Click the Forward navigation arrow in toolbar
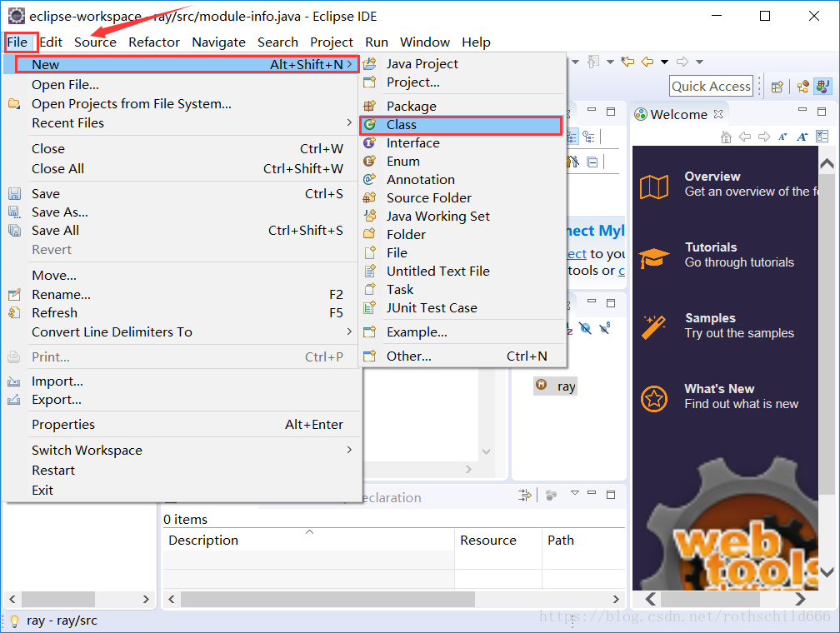840x633 pixels. click(682, 62)
